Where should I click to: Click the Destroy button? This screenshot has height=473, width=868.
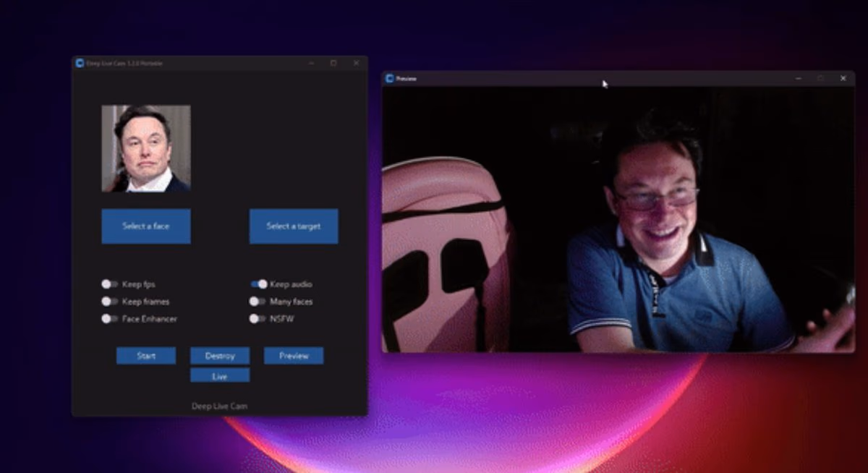point(220,356)
